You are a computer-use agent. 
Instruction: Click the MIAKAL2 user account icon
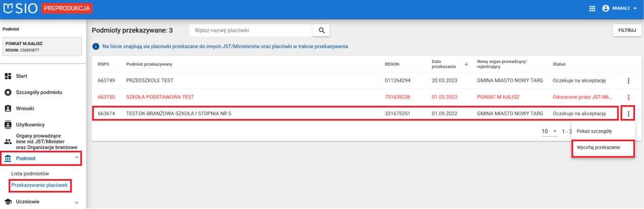click(605, 9)
